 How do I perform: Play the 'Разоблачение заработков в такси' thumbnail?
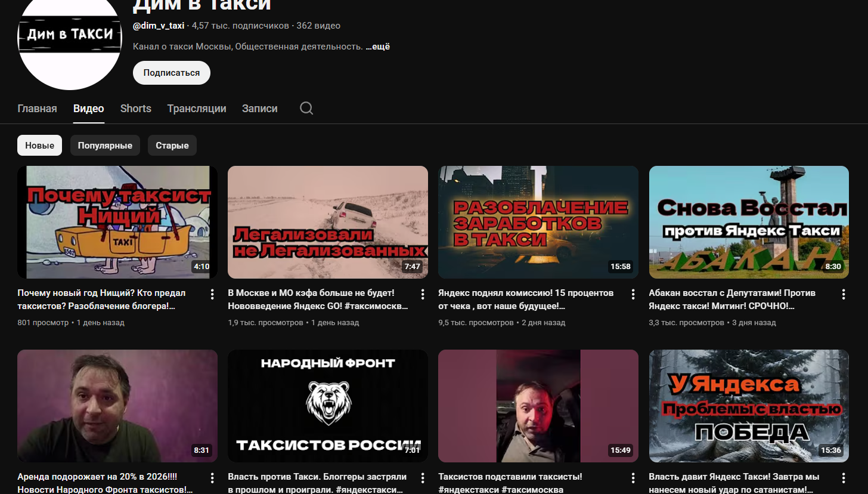point(538,222)
